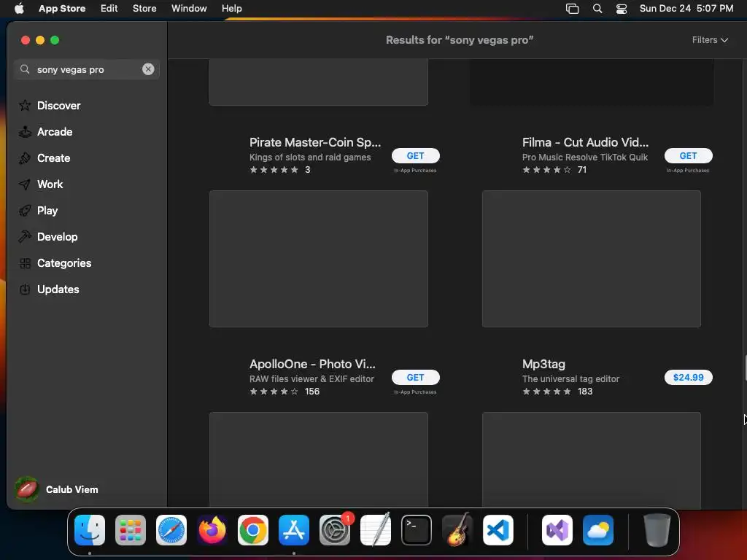Viewport: 747px width, 560px height.
Task: Open Mp3tag app page title
Action: tap(543, 364)
